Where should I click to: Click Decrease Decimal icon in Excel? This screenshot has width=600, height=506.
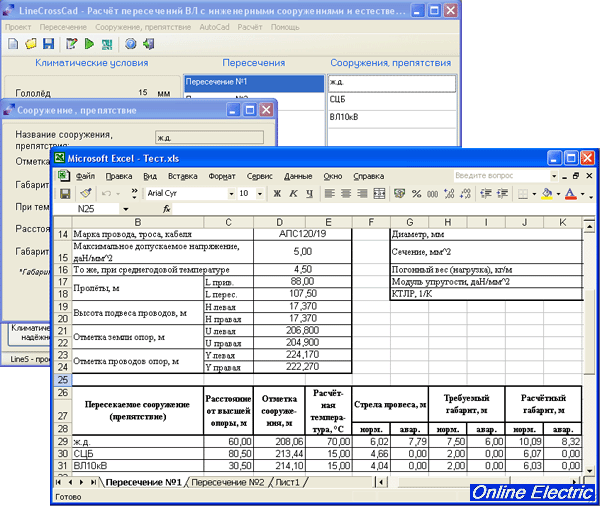[465, 194]
